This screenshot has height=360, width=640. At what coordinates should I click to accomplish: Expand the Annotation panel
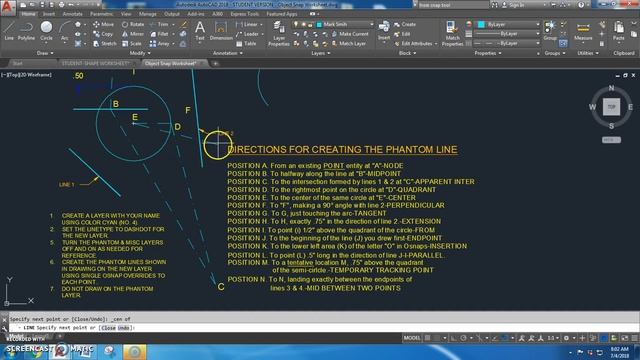[228, 53]
